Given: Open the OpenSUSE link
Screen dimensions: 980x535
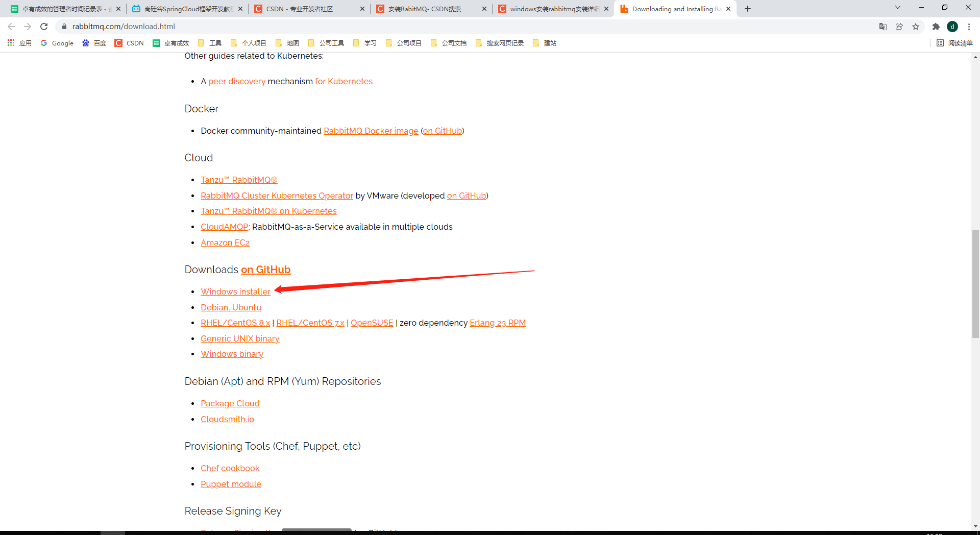Looking at the screenshot, I should [372, 323].
